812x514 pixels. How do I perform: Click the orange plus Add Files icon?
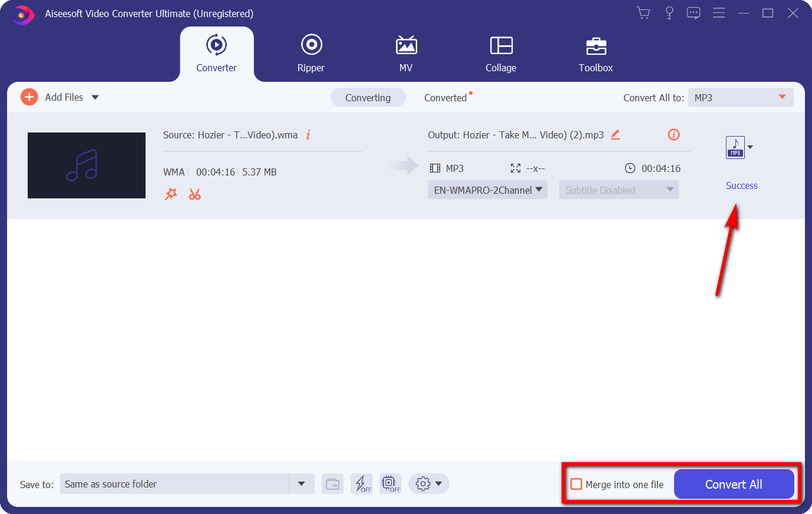(29, 97)
